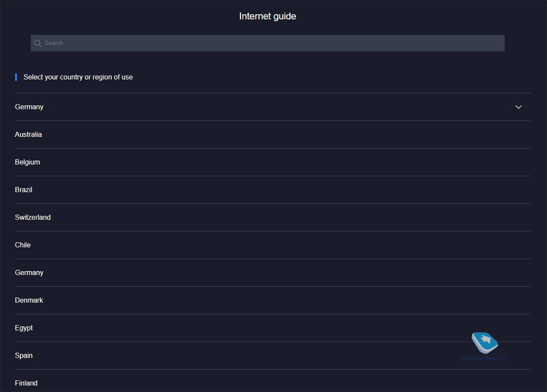Select Egypt as region of use
The width and height of the screenshot is (547, 392).
pyautogui.click(x=24, y=328)
